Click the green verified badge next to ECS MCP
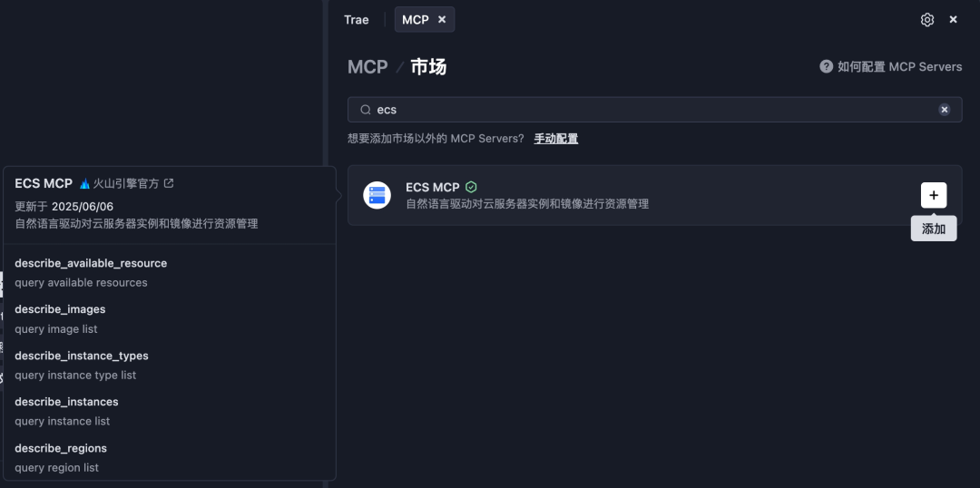 (471, 187)
